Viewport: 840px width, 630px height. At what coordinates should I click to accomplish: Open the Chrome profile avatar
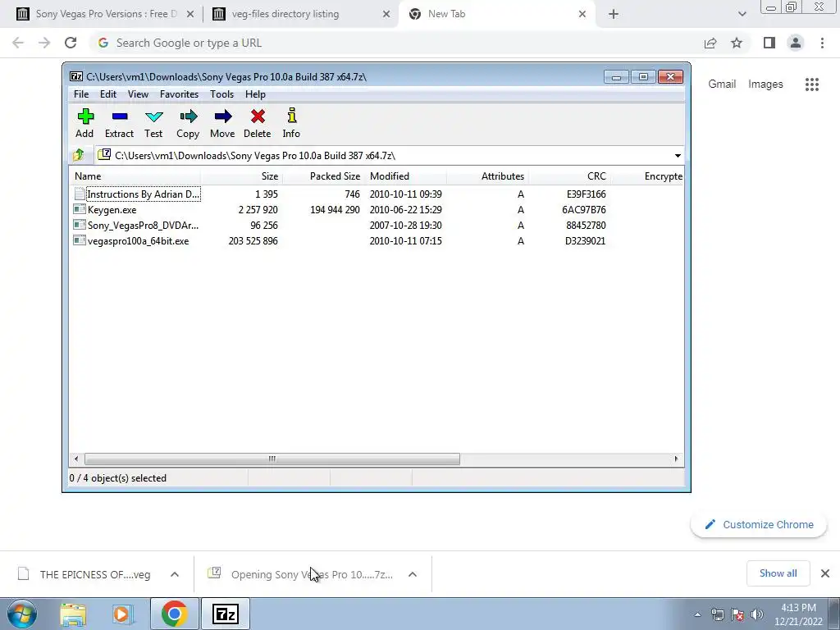click(796, 43)
